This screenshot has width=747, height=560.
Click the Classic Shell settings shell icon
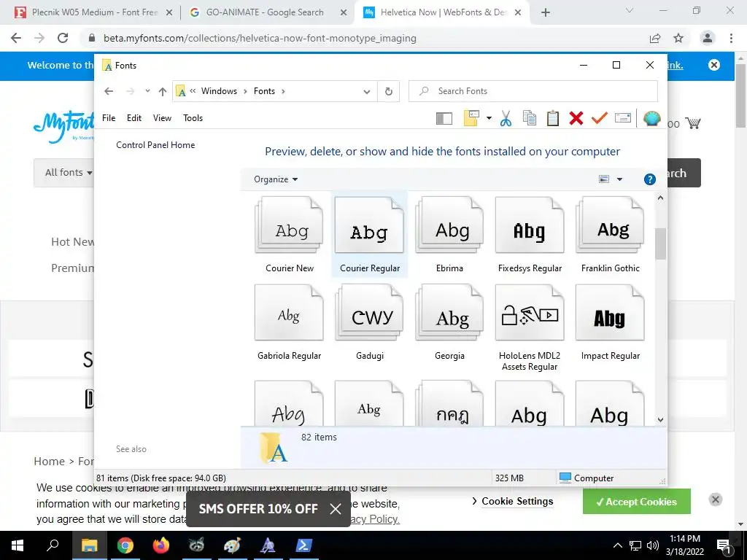click(x=651, y=118)
